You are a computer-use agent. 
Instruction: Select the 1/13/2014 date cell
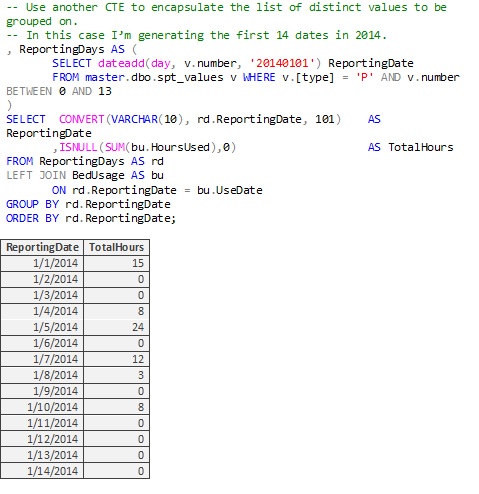coord(42,455)
